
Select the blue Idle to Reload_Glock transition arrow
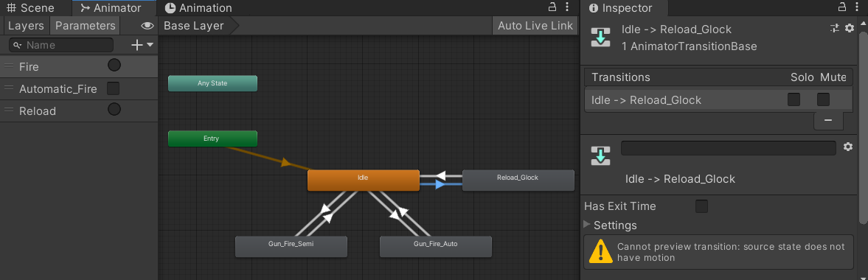click(441, 184)
